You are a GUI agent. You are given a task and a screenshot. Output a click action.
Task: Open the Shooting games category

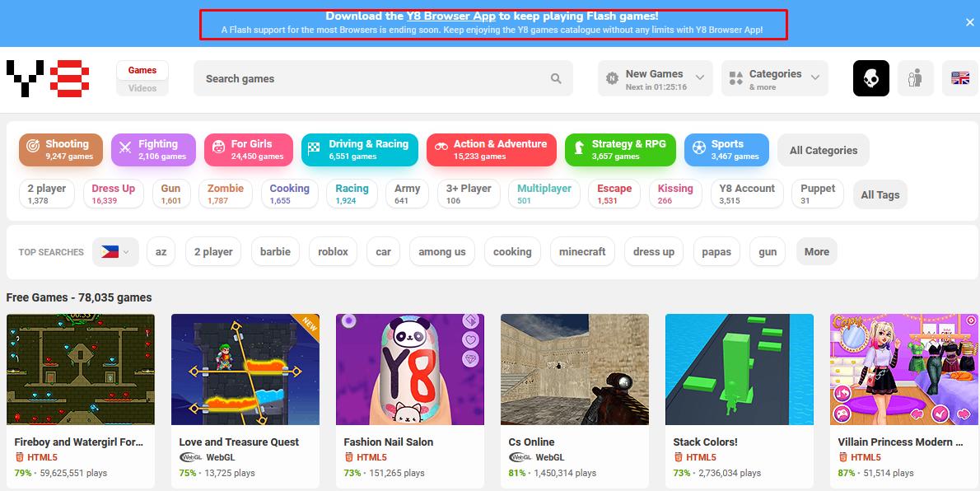click(61, 150)
